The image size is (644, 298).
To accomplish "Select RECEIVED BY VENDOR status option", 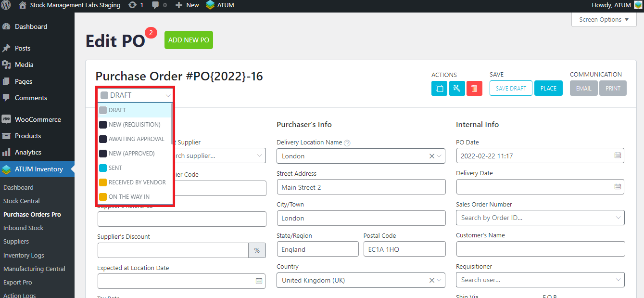I will coord(134,182).
